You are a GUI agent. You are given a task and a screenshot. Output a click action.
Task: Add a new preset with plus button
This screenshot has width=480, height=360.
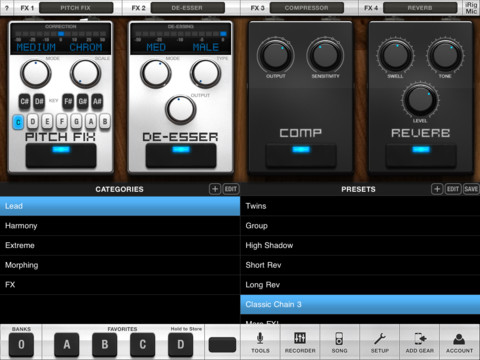coord(437,189)
